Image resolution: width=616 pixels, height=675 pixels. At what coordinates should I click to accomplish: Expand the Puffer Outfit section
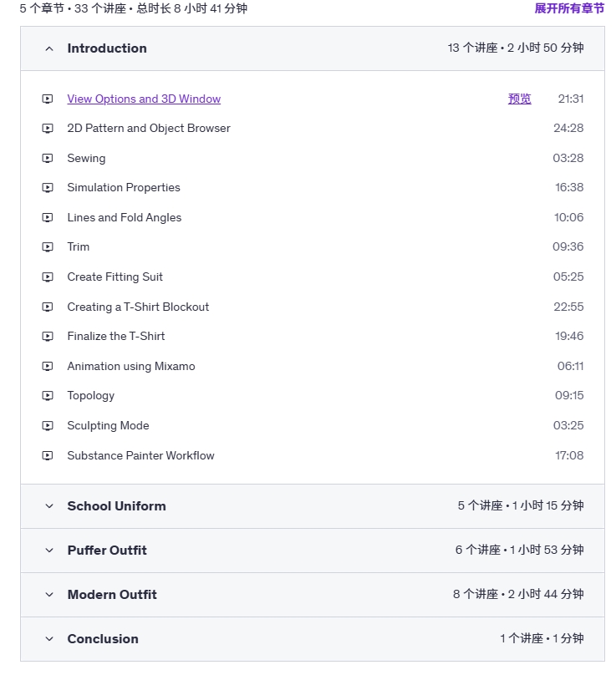(313, 551)
